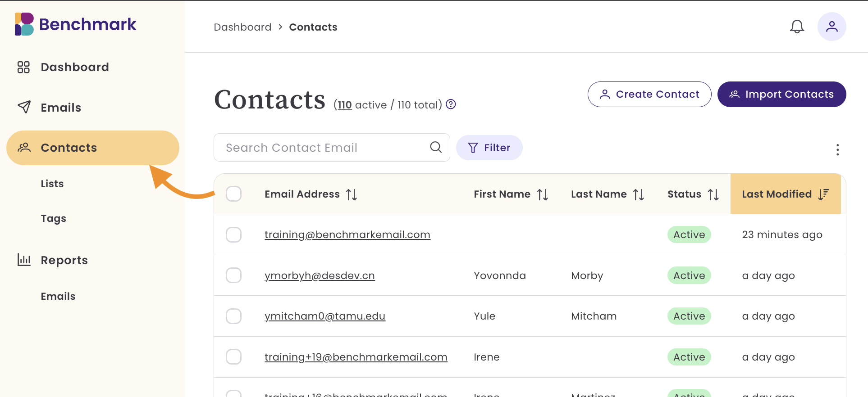This screenshot has width=868, height=397.
Task: Open the Filter dropdown
Action: [x=489, y=148]
